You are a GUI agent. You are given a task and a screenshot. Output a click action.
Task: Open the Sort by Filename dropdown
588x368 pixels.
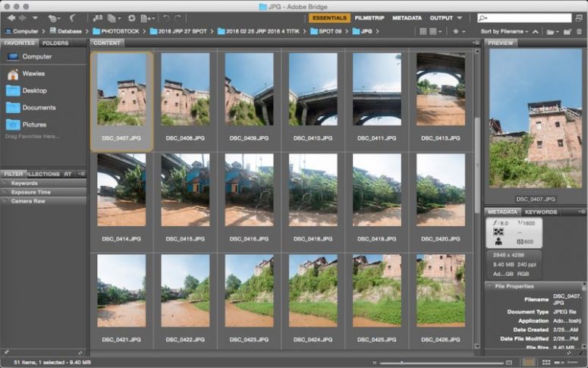click(504, 32)
